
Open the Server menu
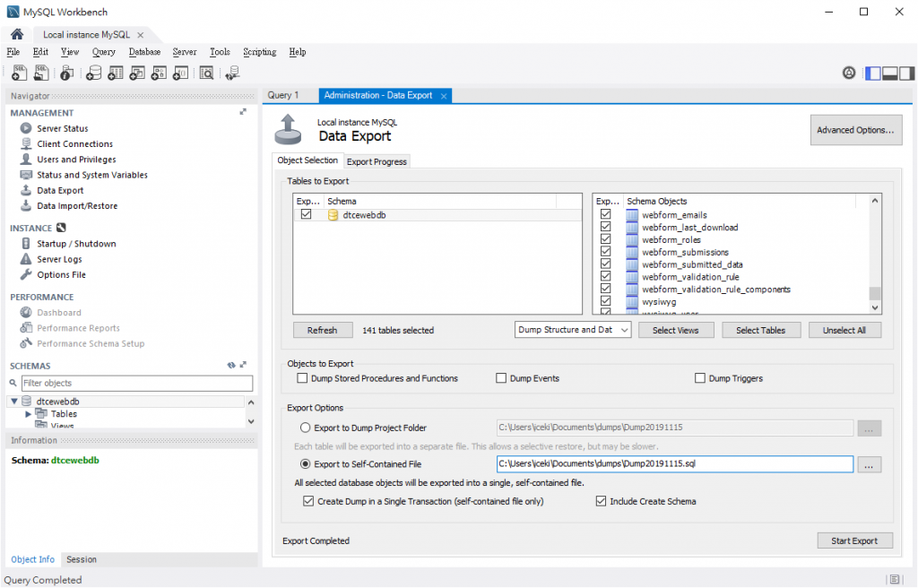click(x=185, y=51)
